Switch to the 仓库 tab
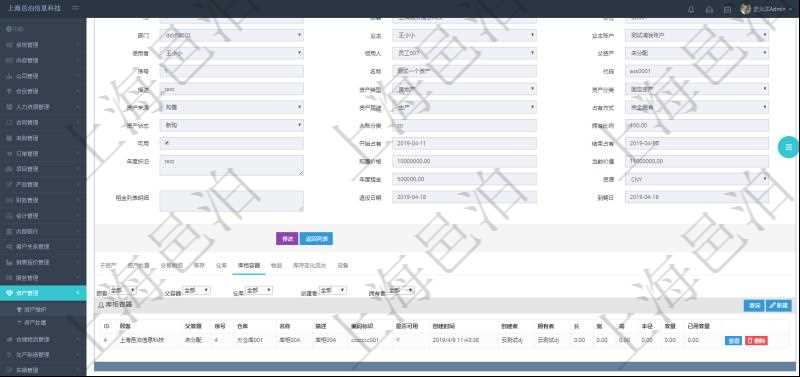Screen dimensions: 800x377 point(221,265)
